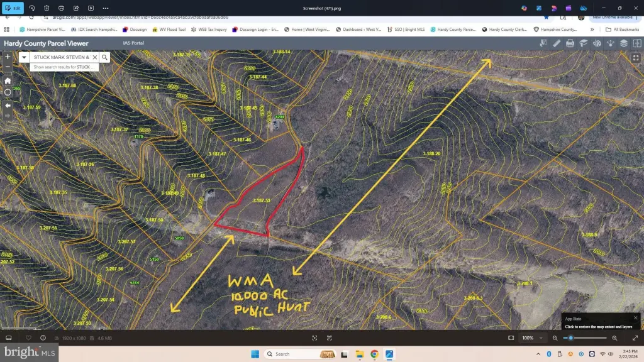Click the delete trash icon
This screenshot has height=362, width=644.
pyautogui.click(x=47, y=8)
